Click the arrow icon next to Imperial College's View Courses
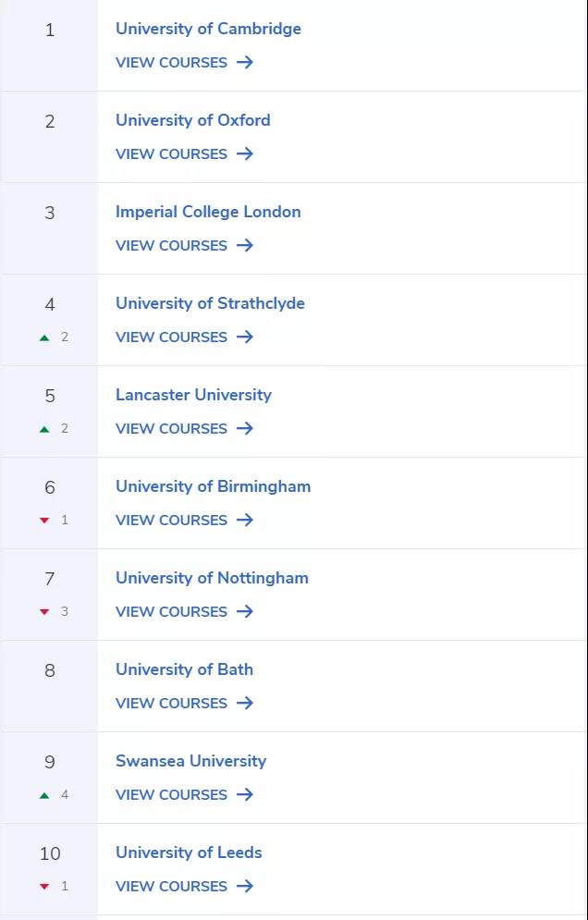588x920 pixels. click(245, 245)
